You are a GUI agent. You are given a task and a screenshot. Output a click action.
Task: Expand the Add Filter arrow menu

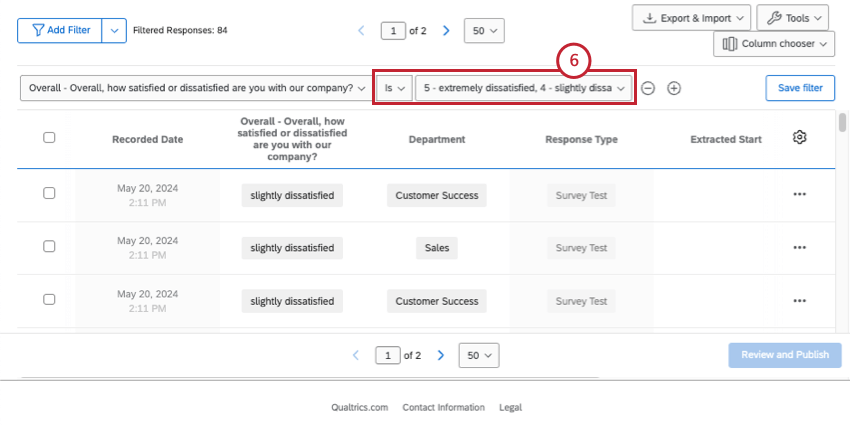[115, 31]
